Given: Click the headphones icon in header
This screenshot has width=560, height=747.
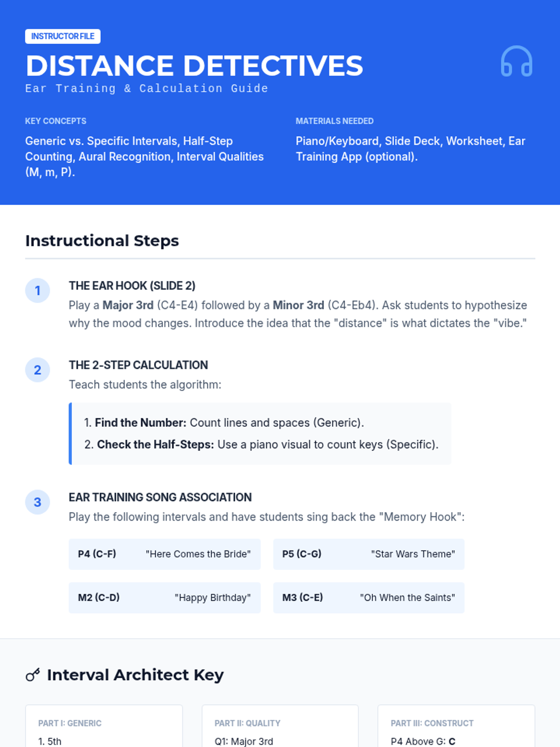Looking at the screenshot, I should pyautogui.click(x=516, y=61).
